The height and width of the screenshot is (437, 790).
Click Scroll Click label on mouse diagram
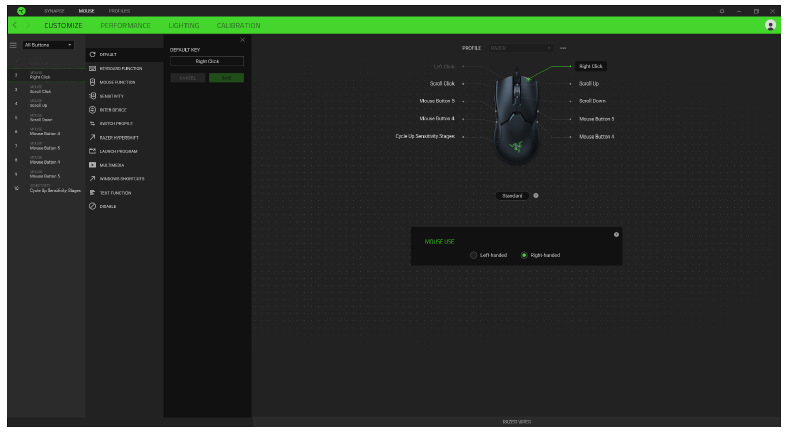[442, 84]
